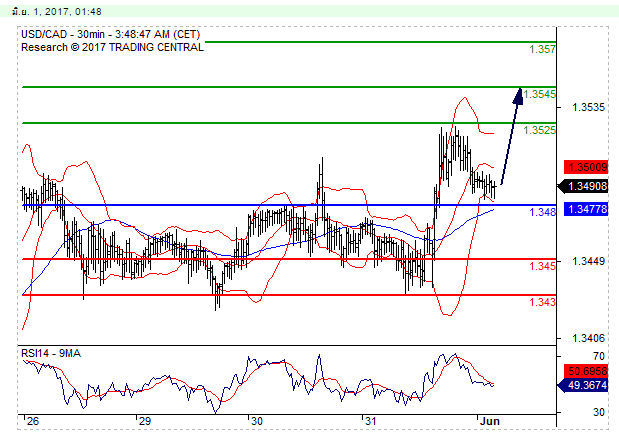This screenshot has width=619, height=436.
Task: Click the red 1.35009 price tag
Action: coord(586,167)
